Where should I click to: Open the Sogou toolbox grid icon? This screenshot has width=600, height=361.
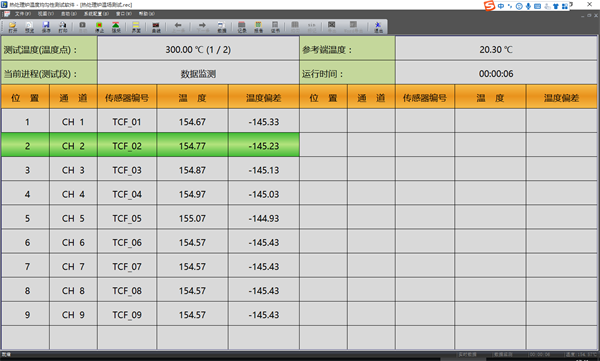[x=565, y=6]
